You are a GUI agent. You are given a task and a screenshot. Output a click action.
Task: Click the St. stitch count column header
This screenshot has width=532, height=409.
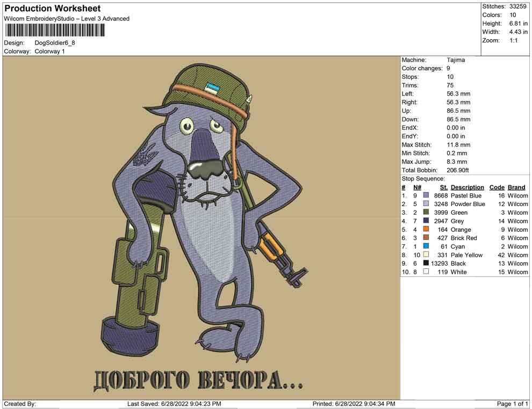pyautogui.click(x=443, y=187)
